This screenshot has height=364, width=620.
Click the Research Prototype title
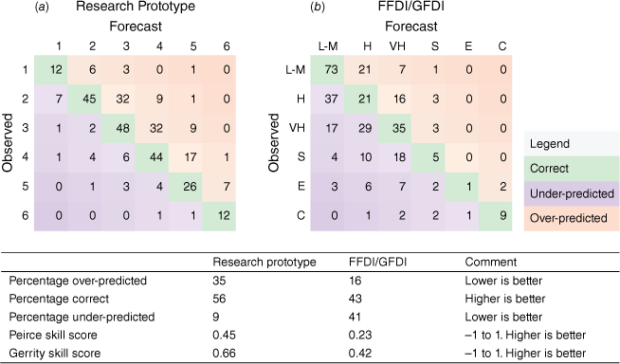(136, 7)
